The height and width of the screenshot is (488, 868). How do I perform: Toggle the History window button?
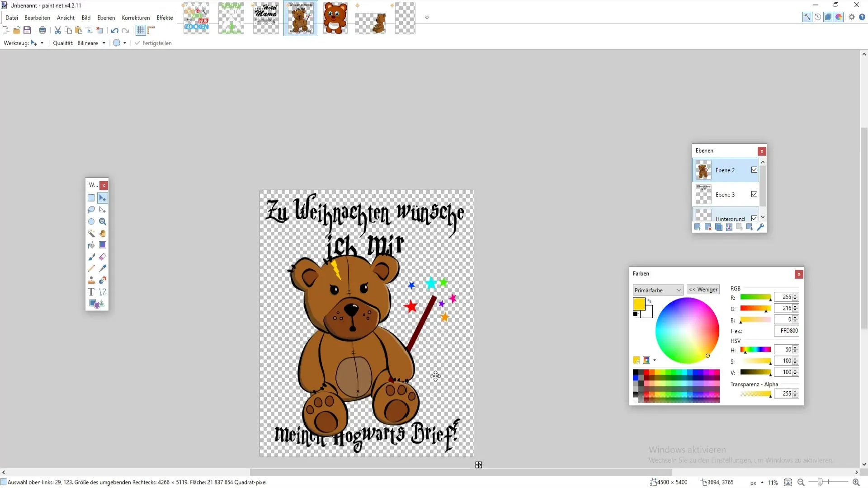point(818,17)
